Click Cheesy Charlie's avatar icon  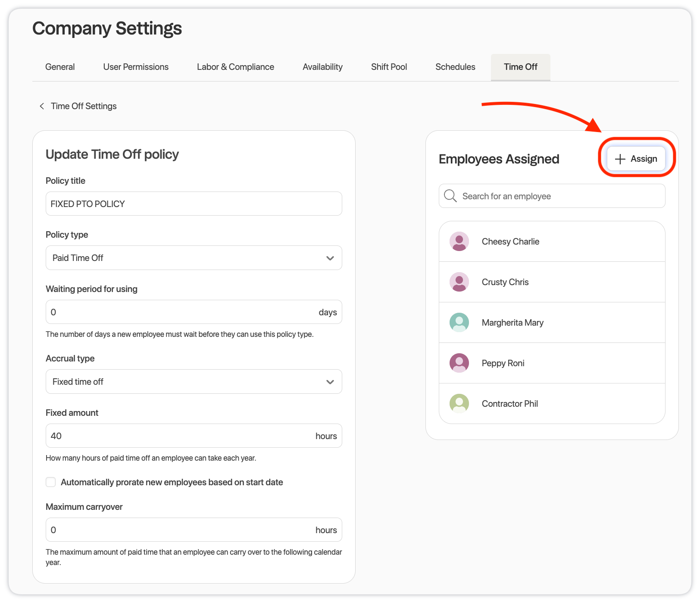[x=459, y=241]
